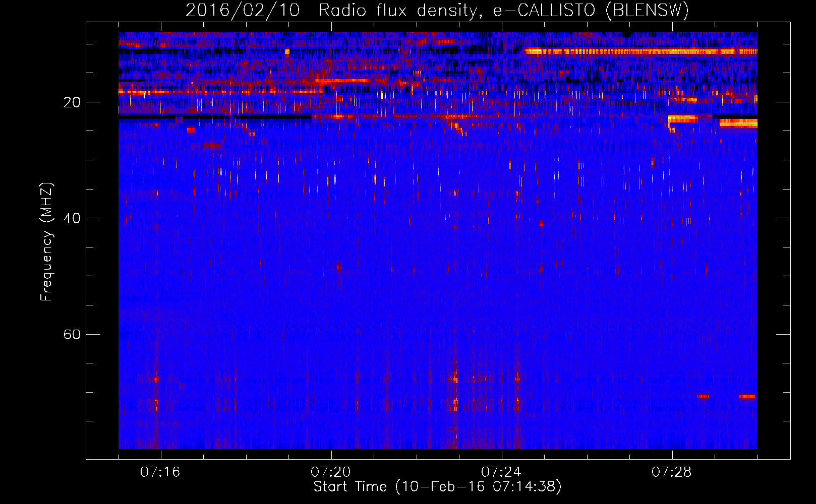This screenshot has height=504, width=816.
Task: Click the '60' frequency tick label
Action: [x=72, y=335]
